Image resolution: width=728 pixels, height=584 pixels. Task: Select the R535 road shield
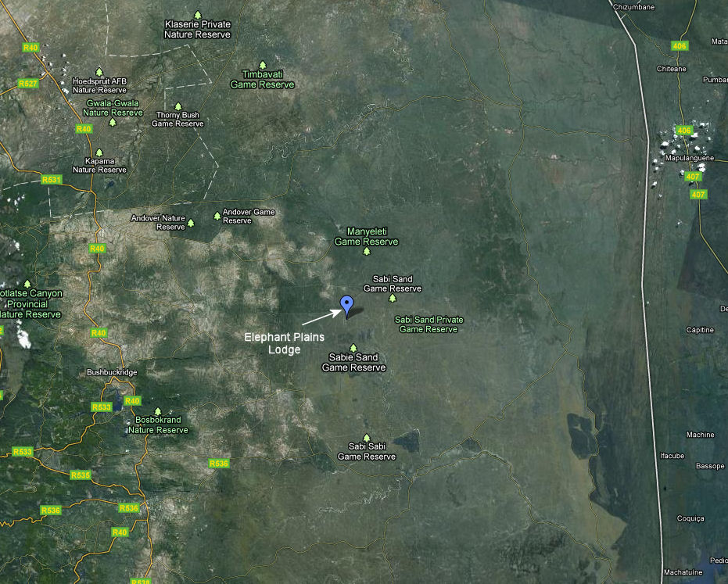81,475
